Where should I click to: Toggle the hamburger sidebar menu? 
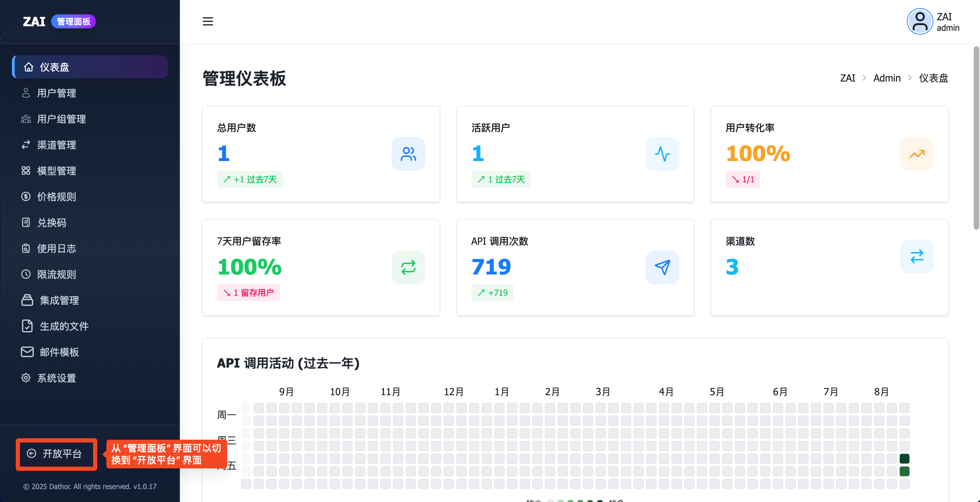click(208, 21)
